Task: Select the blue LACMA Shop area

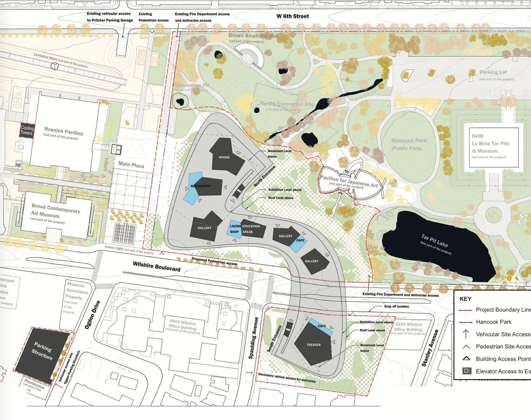Action: pyautogui.click(x=234, y=229)
